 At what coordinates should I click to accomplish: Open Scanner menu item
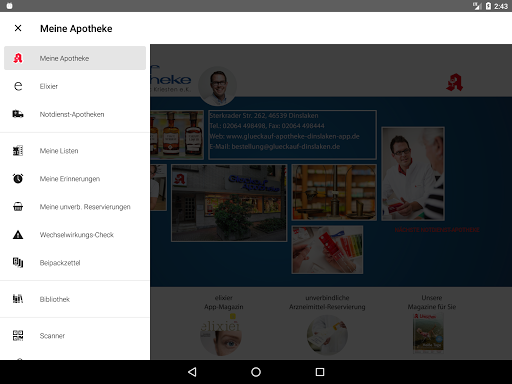[75, 335]
